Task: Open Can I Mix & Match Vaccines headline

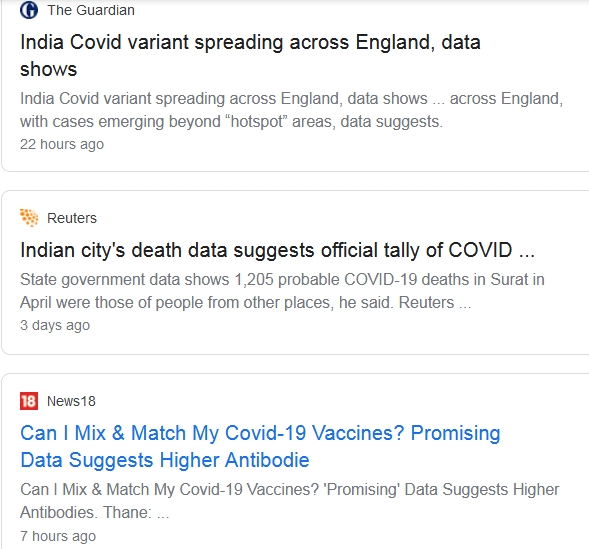Action: point(260,446)
